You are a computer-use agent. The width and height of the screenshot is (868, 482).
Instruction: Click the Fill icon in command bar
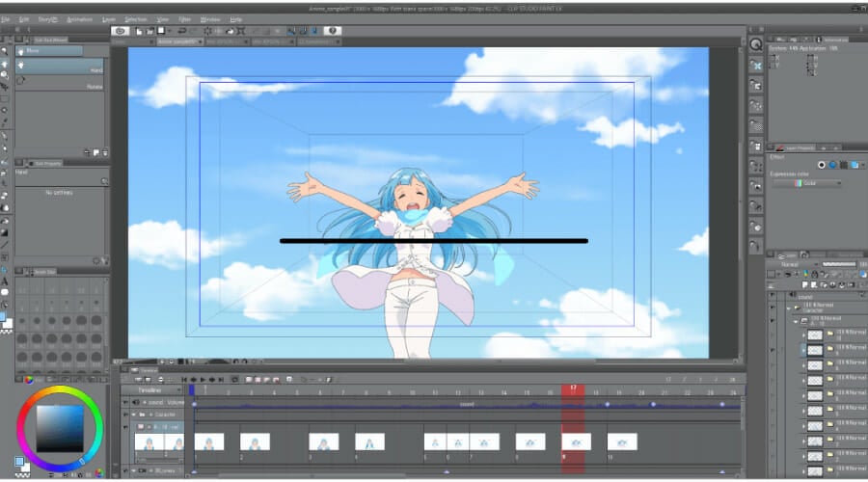point(230,31)
